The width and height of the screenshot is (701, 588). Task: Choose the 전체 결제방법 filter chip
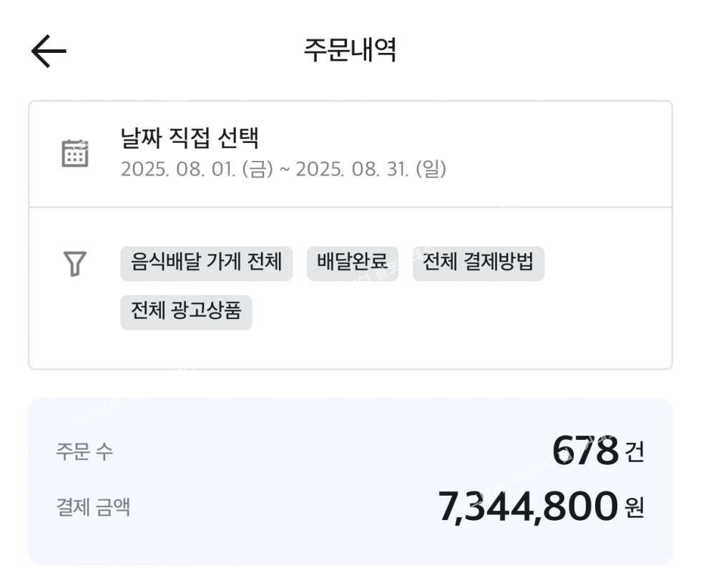click(x=478, y=263)
